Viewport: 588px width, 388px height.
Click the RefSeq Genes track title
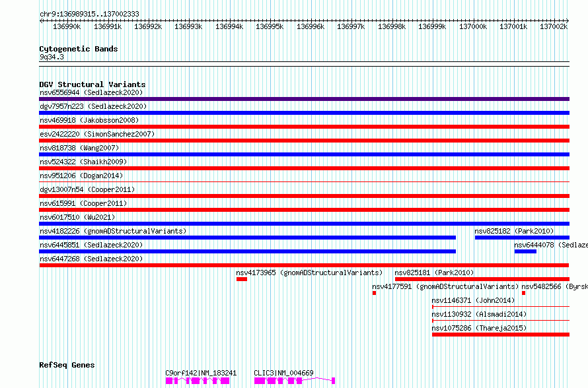point(67,365)
